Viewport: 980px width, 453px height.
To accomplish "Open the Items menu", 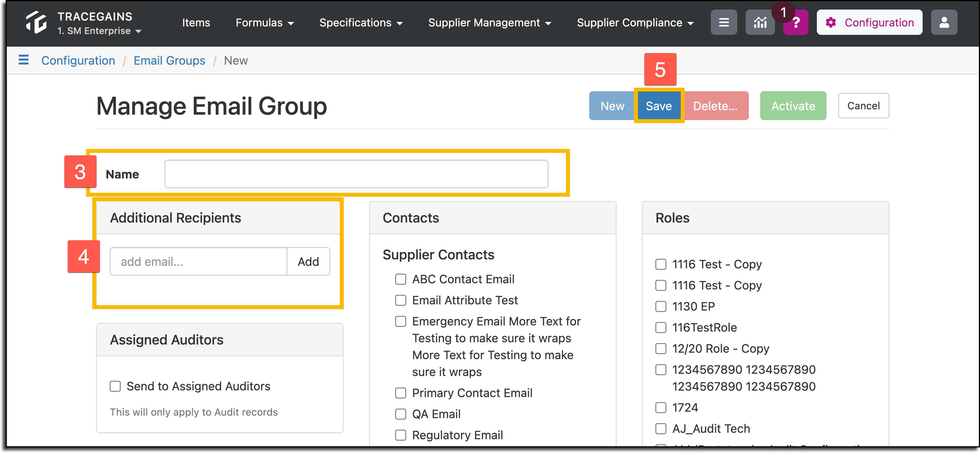I will [196, 22].
